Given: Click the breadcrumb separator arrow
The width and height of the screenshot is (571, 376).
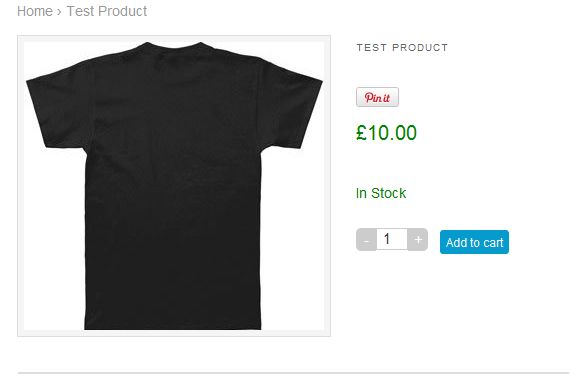Looking at the screenshot, I should (x=59, y=12).
